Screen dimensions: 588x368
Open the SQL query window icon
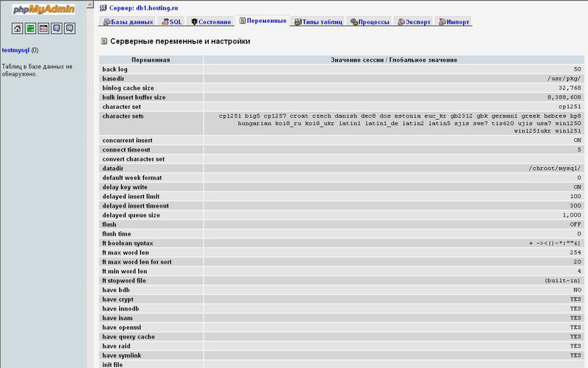(43, 29)
